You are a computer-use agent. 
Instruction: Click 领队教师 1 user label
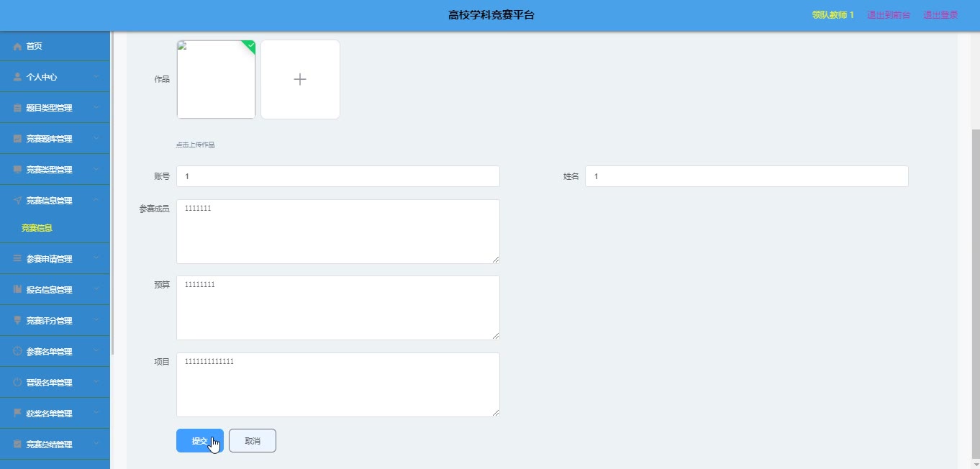click(x=832, y=15)
